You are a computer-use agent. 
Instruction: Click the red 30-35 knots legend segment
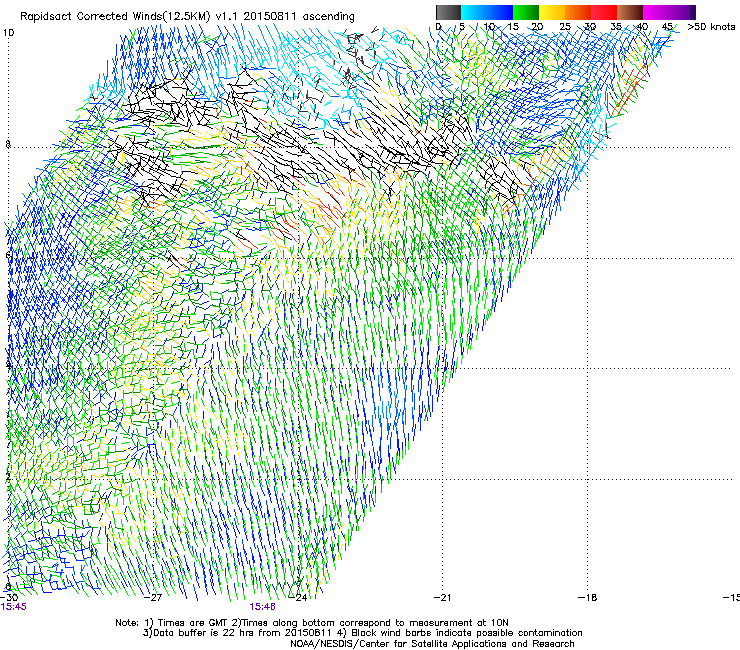pos(604,12)
